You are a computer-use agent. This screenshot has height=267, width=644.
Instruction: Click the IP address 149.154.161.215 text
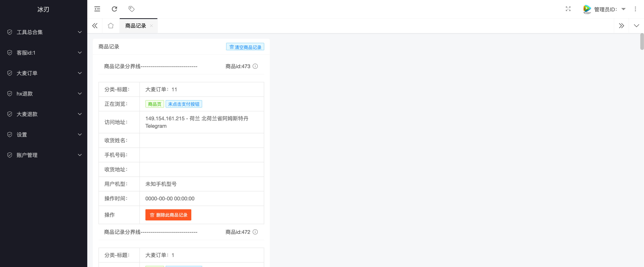[165, 118]
